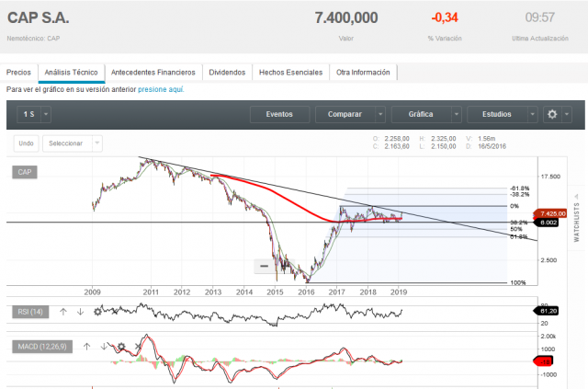588x389 pixels.
Task: Click the 7.400,000 Valor figure
Action: pos(346,17)
